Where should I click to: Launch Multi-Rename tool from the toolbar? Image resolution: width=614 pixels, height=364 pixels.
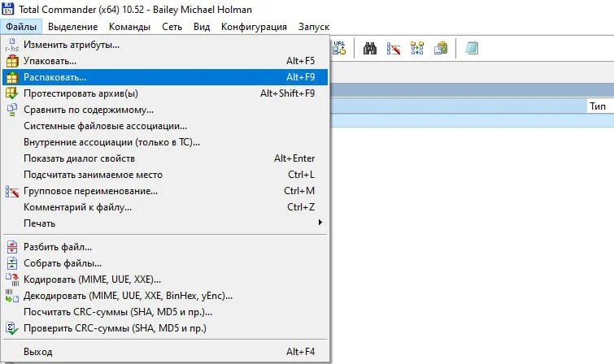tap(394, 48)
